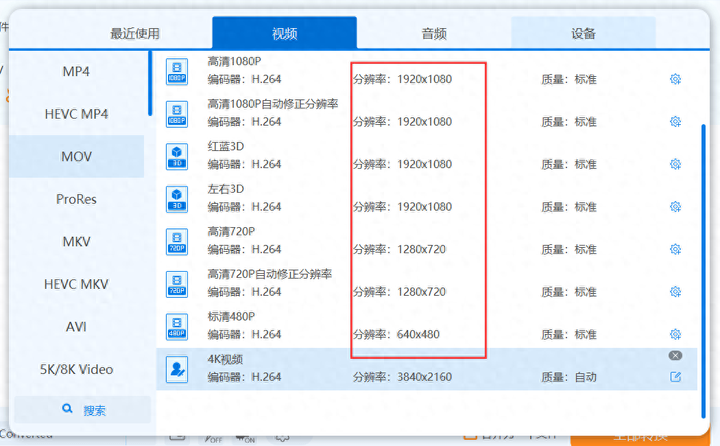Viewport: 720px width, 446px height.
Task: Click the icon for 高清720P自动修正分辨率 preset
Action: point(177,284)
